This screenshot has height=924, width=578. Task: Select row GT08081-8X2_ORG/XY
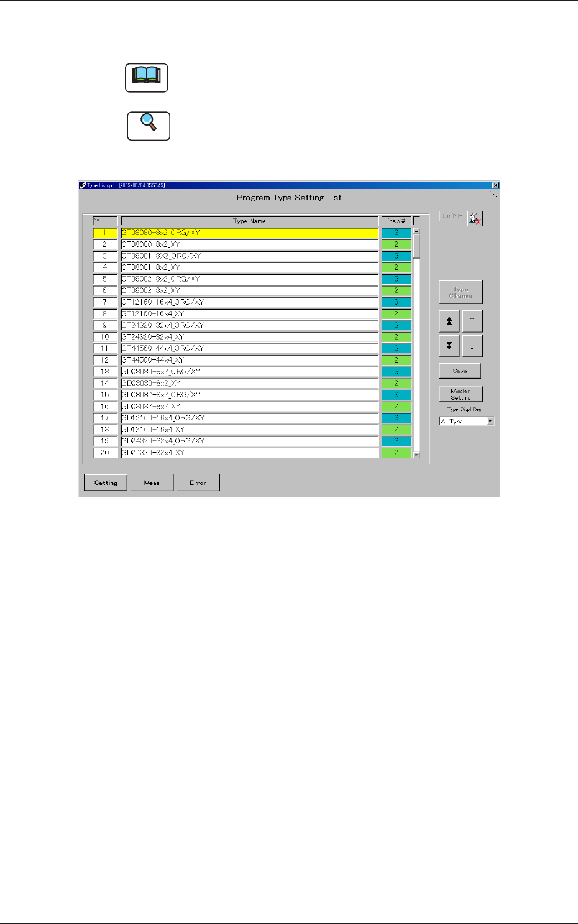click(x=250, y=256)
